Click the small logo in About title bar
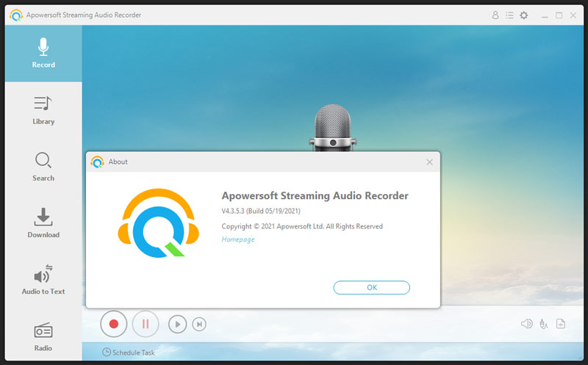This screenshot has width=588, height=365. click(97, 162)
